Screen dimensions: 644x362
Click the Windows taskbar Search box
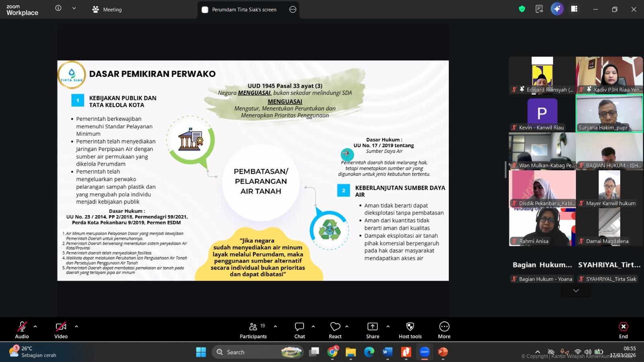[x=246, y=352]
